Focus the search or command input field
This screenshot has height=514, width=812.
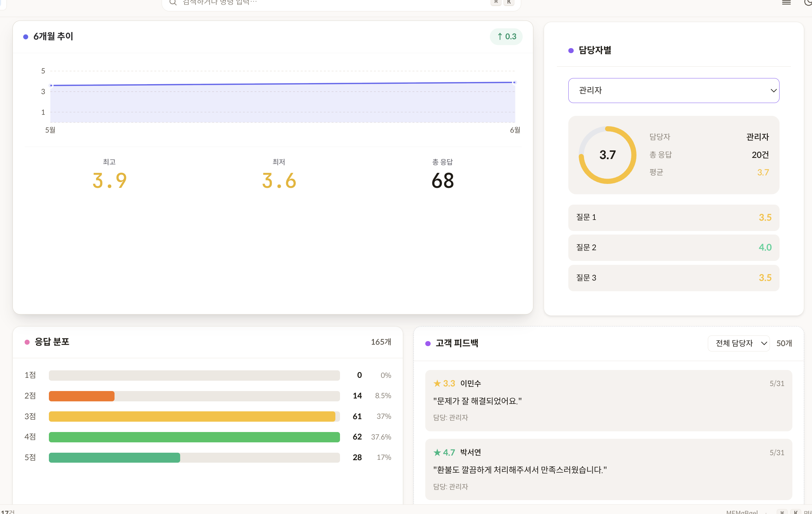click(x=341, y=4)
